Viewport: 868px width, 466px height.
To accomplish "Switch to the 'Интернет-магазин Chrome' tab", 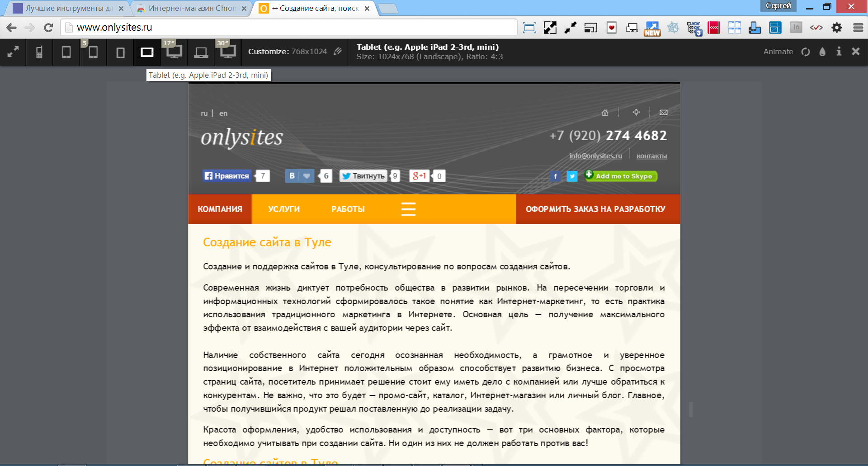I will [192, 8].
